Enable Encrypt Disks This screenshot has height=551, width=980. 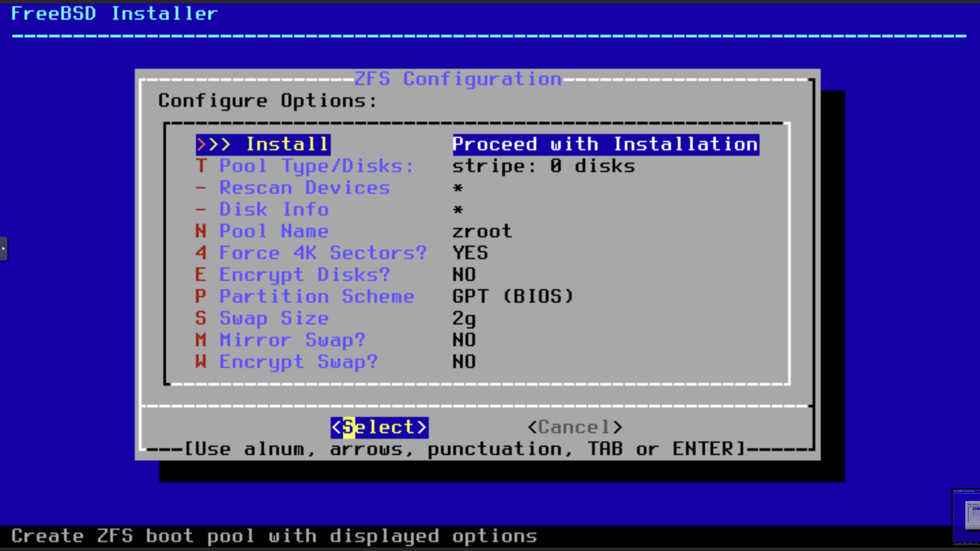tap(304, 274)
